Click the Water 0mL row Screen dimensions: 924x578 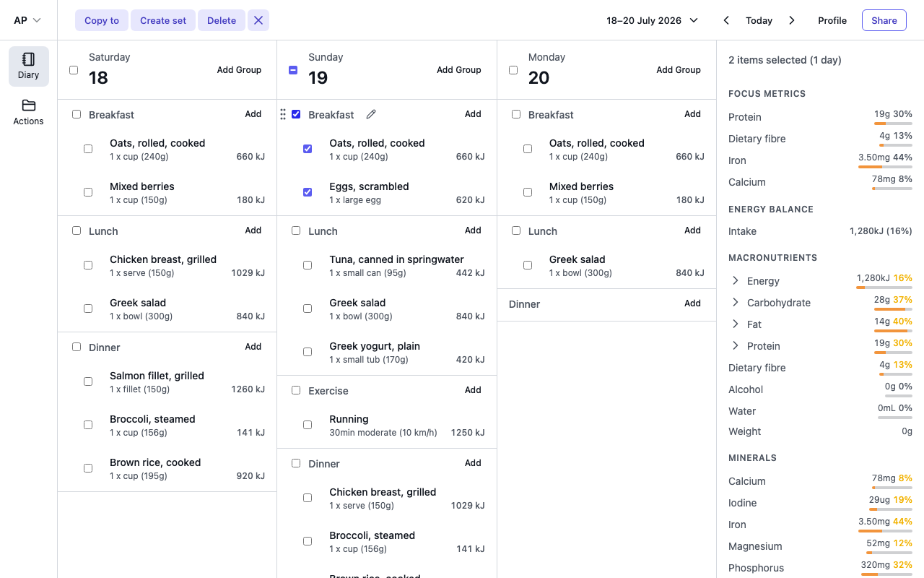(x=820, y=411)
